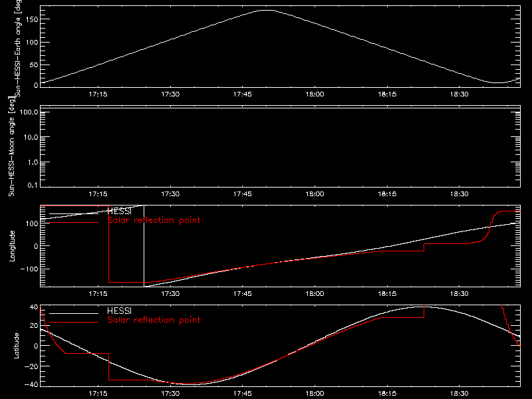Viewport: 532px width, 399px height.
Task: Click '18:00' under the Moon angle plot
Action: (315, 194)
